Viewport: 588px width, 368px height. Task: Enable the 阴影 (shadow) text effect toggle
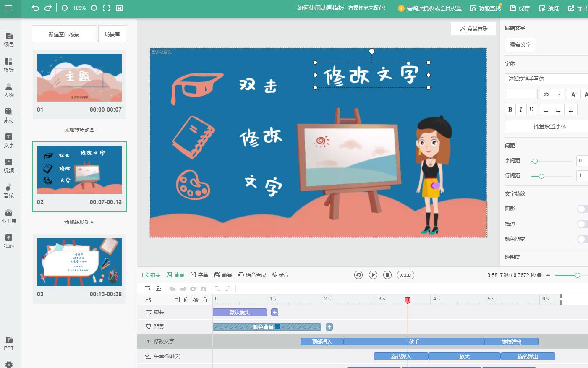pyautogui.click(x=582, y=209)
